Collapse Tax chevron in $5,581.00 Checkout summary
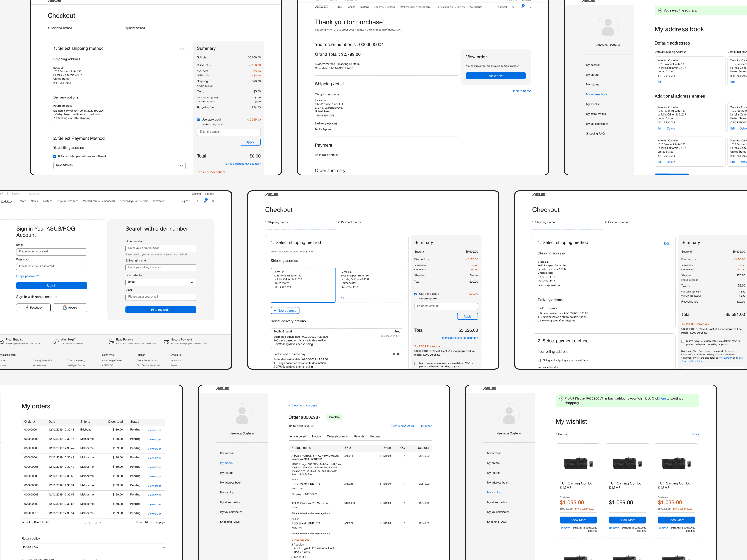This screenshot has width=747, height=560. [x=689, y=286]
